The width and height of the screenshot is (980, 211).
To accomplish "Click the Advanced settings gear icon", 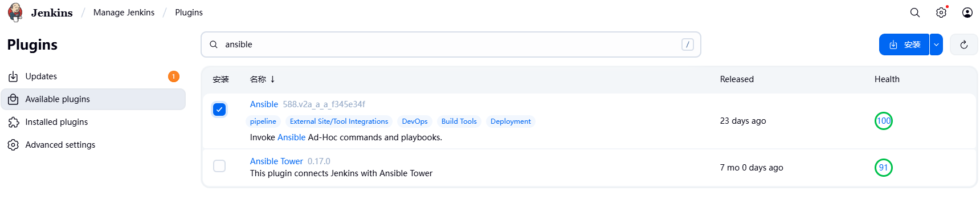I will pyautogui.click(x=13, y=145).
